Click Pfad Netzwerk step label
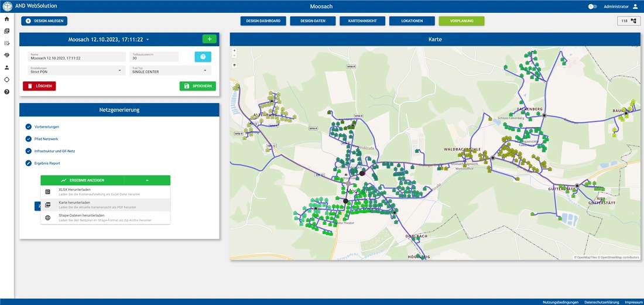 point(46,139)
